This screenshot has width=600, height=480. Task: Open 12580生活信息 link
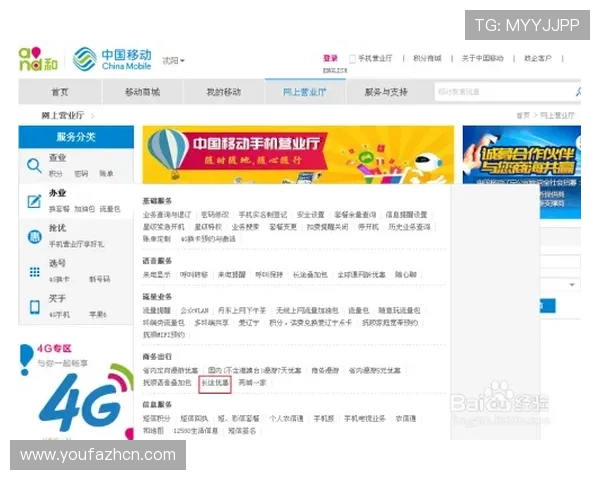pos(196,431)
